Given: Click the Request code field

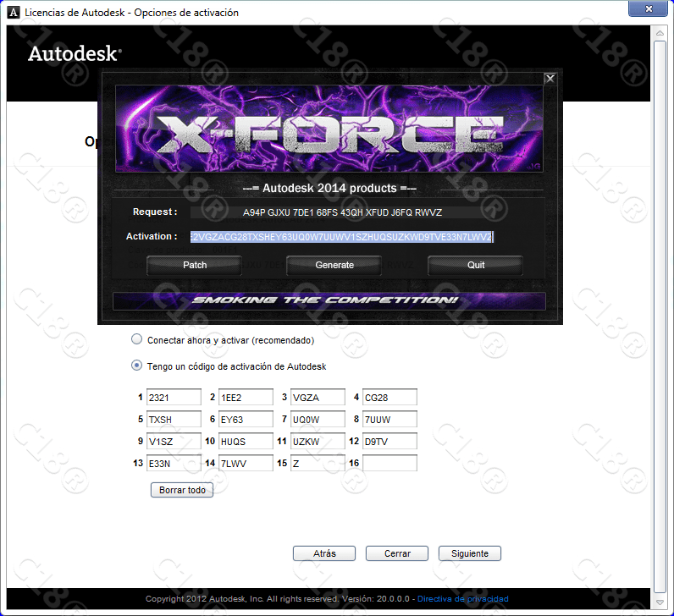Looking at the screenshot, I should (342, 212).
